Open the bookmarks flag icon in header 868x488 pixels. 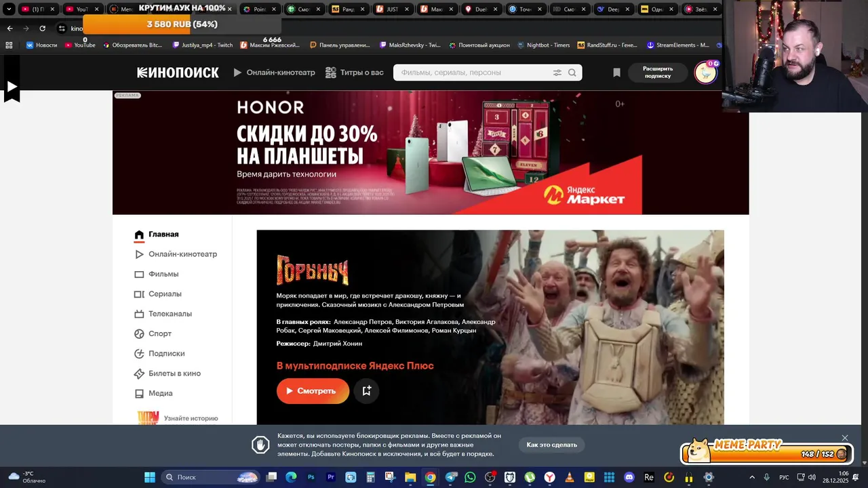click(x=616, y=73)
